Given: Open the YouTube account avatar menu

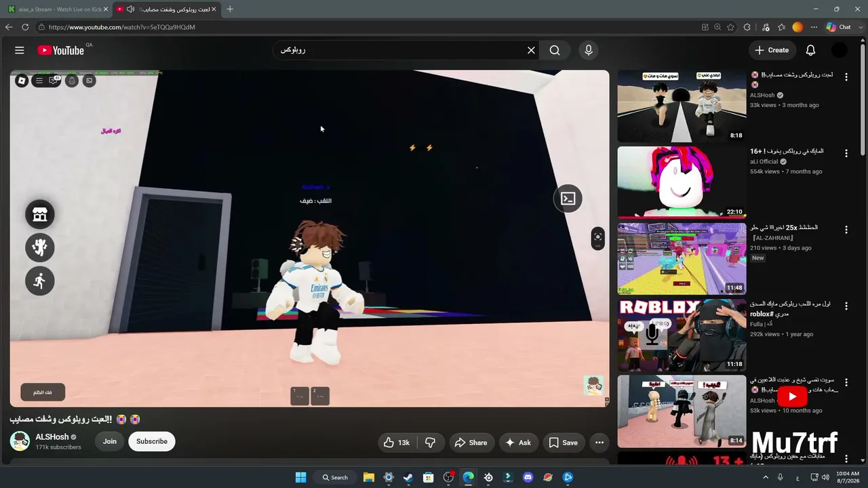Looking at the screenshot, I should coord(840,50).
